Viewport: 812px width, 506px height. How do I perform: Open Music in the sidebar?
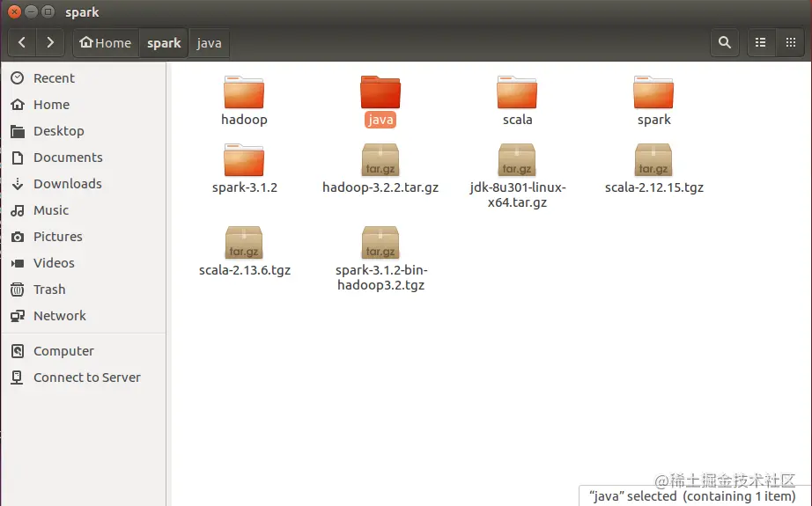83,210
